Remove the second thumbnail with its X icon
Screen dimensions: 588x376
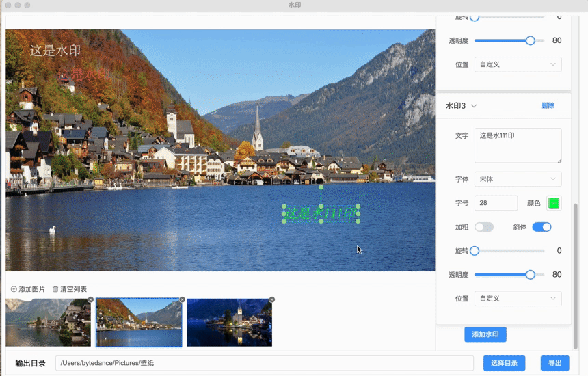tap(183, 299)
